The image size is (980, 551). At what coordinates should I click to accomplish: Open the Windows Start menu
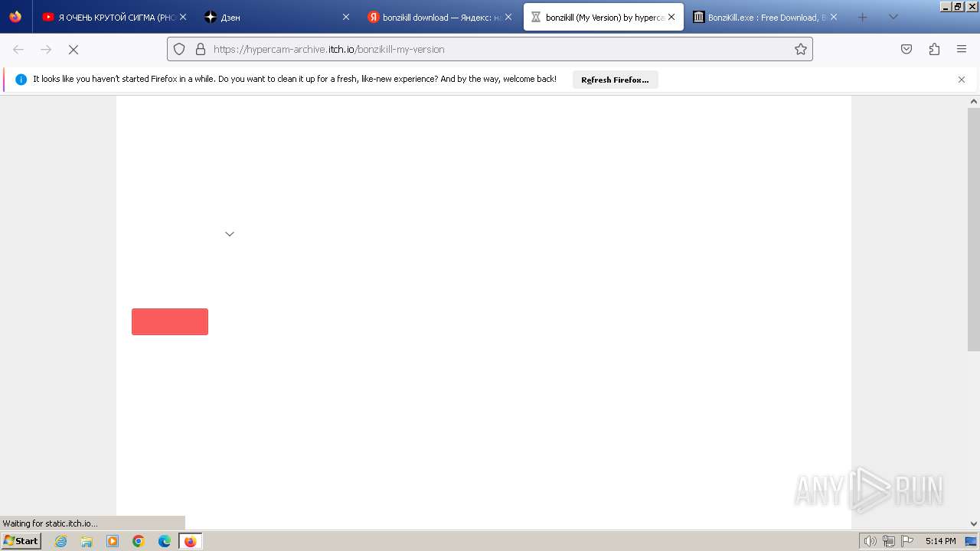21,541
